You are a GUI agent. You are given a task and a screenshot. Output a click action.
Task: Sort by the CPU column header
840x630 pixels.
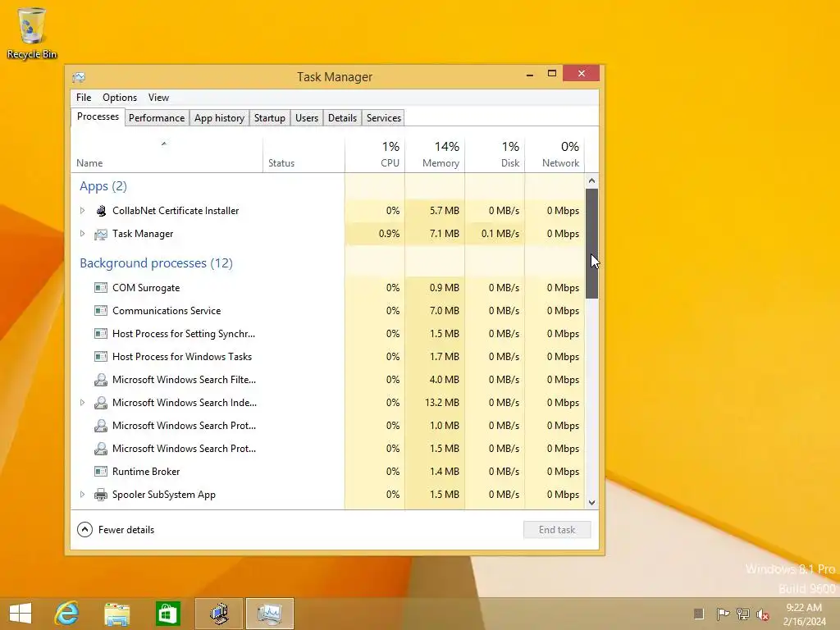click(x=374, y=155)
